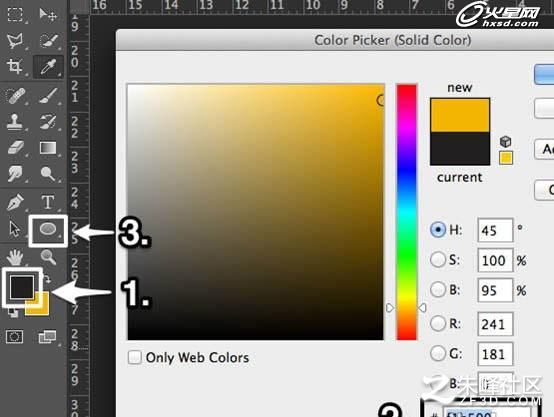The image size is (554, 417).
Task: Select the Brush tool
Action: pyautogui.click(x=48, y=96)
